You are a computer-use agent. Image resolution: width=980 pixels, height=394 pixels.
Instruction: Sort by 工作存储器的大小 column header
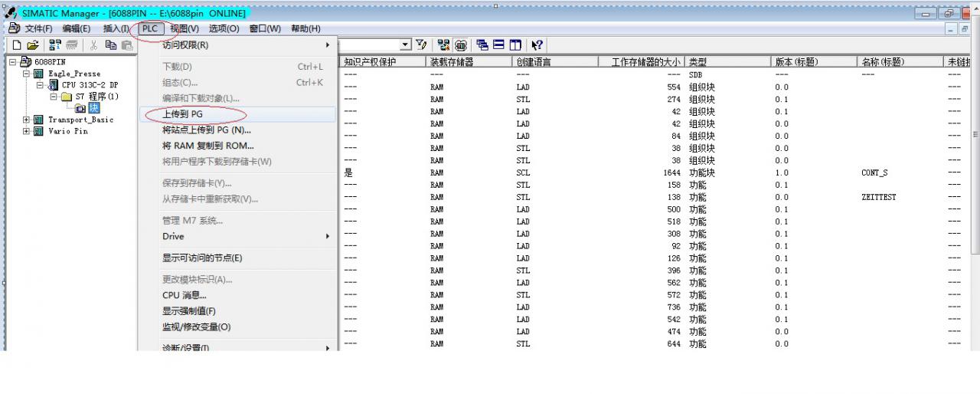point(642,62)
